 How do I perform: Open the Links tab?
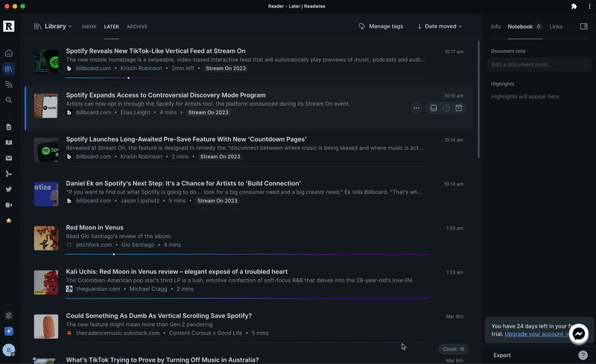coord(556,27)
